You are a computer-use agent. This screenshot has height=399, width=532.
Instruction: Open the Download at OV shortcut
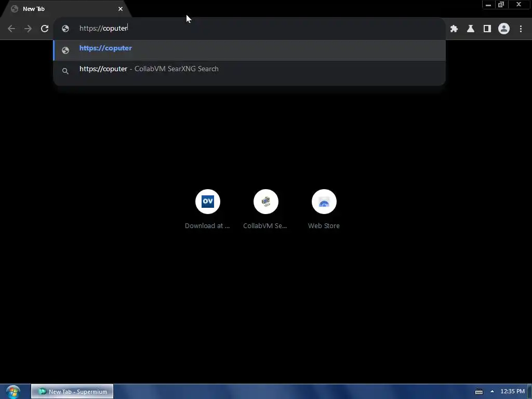coord(207,209)
